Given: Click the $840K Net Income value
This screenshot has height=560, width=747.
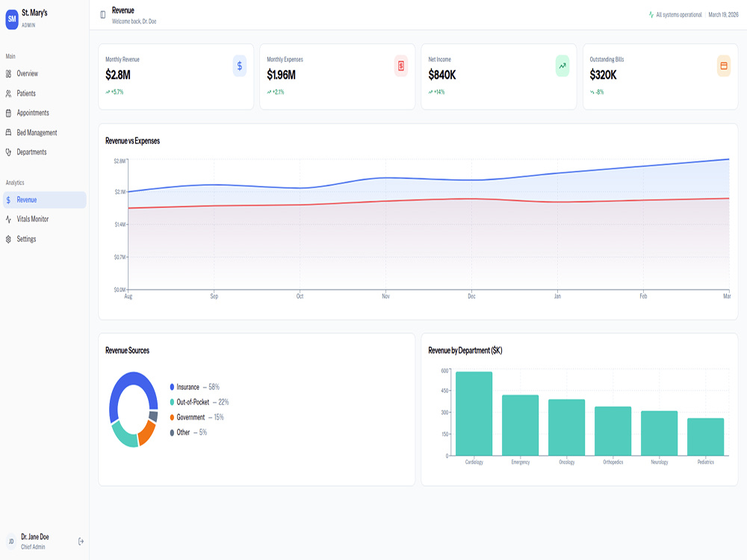Looking at the screenshot, I should tap(442, 75).
